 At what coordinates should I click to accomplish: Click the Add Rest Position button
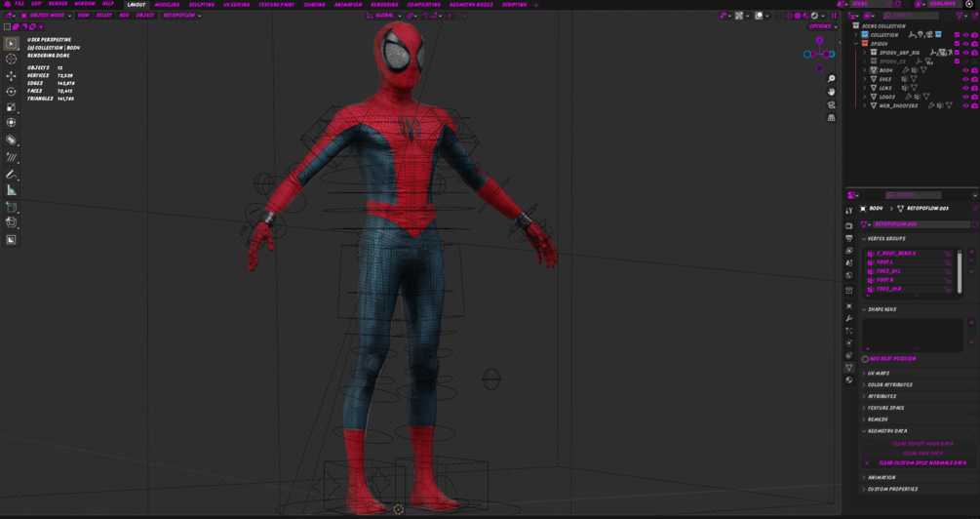click(891, 359)
